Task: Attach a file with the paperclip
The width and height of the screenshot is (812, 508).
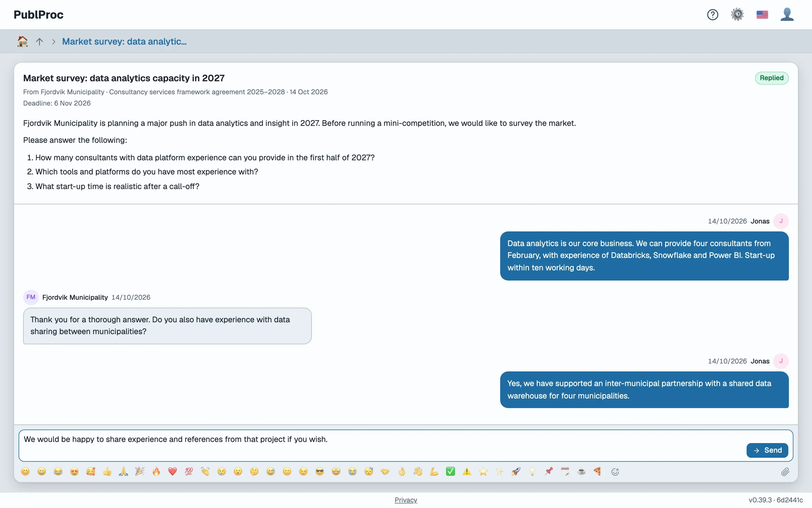Action: [785, 472]
